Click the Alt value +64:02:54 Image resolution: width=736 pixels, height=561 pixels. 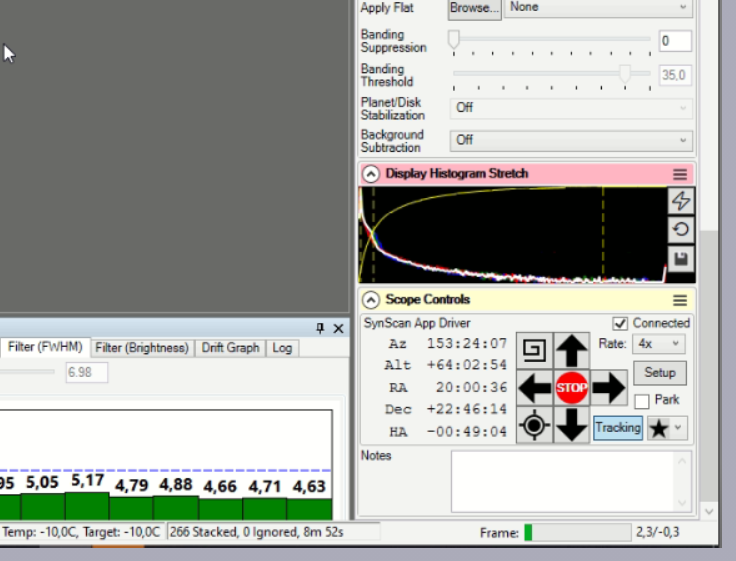(x=467, y=365)
